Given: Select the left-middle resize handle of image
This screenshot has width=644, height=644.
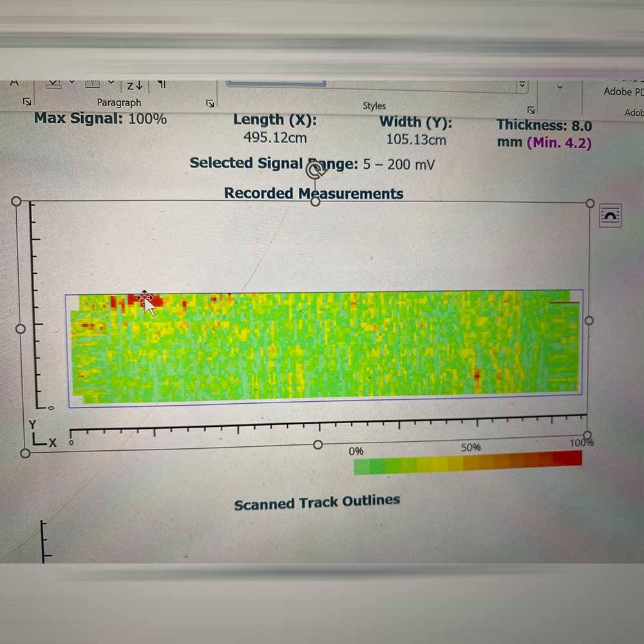Looking at the screenshot, I should (x=20, y=328).
